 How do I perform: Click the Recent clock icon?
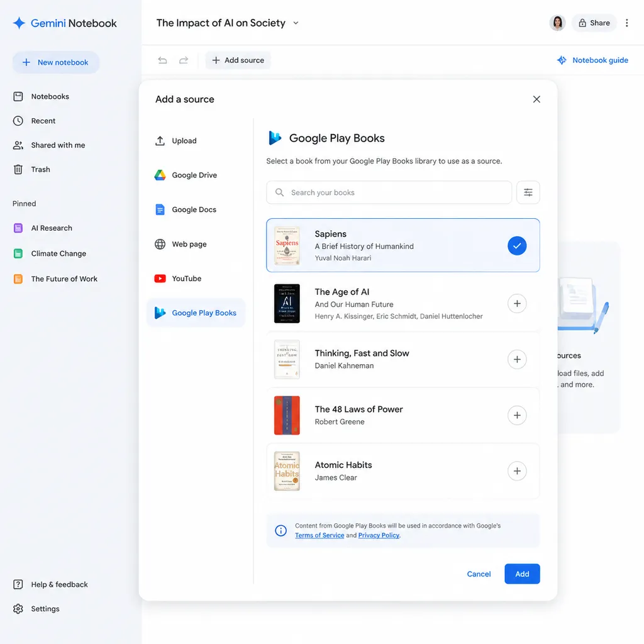[x=18, y=121]
